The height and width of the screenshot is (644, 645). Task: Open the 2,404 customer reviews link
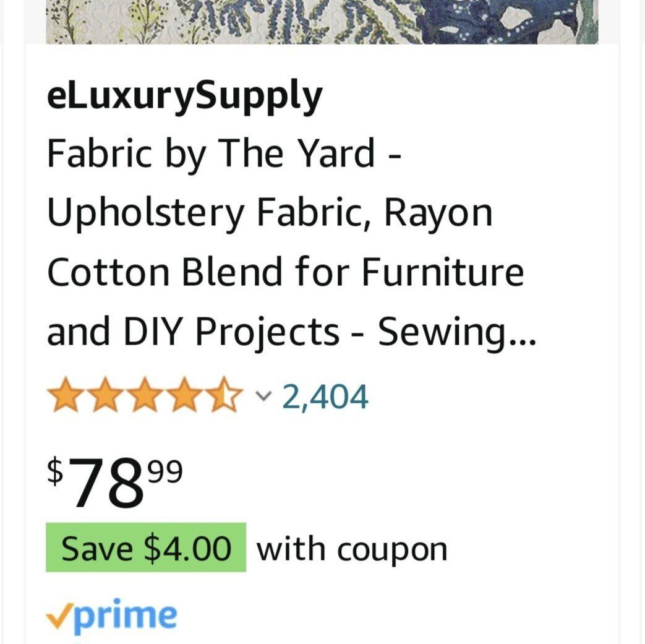point(325,397)
